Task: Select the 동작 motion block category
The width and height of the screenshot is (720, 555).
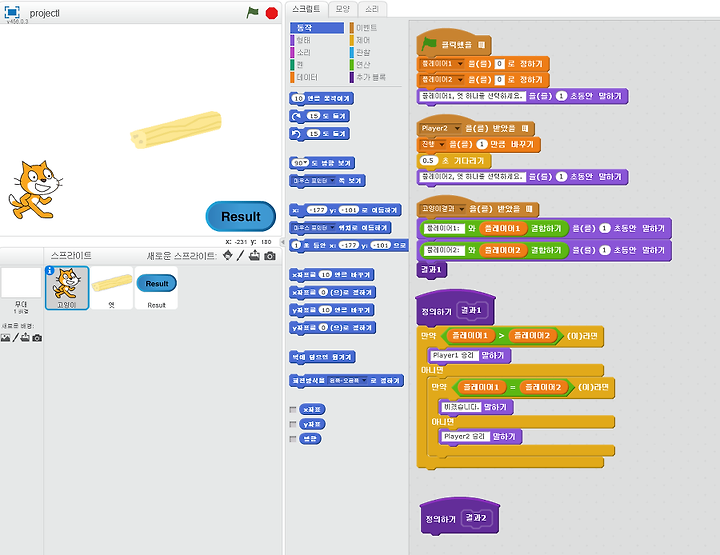Action: pos(317,28)
